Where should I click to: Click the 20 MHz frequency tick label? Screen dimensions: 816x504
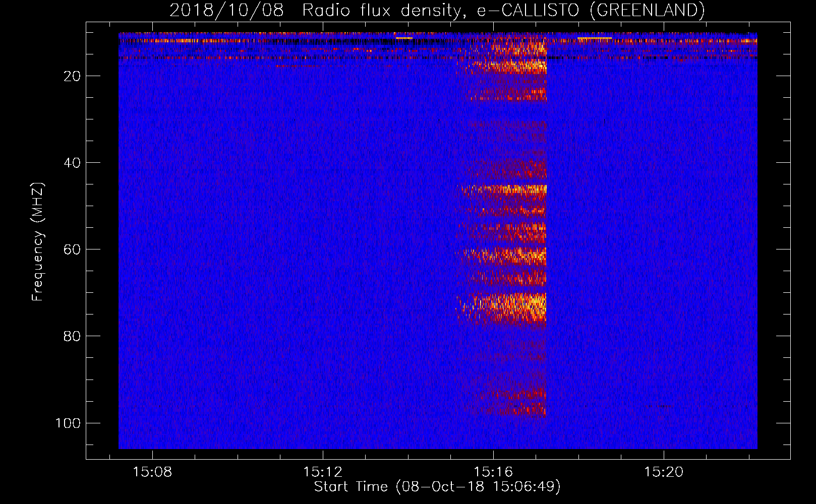[72, 76]
